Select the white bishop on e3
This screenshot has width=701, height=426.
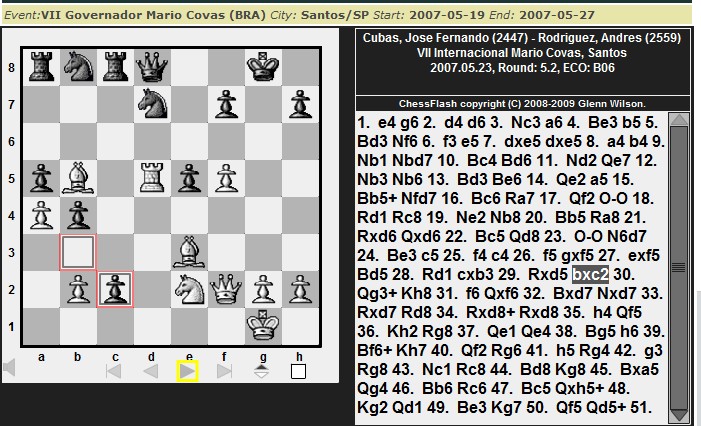(x=190, y=252)
